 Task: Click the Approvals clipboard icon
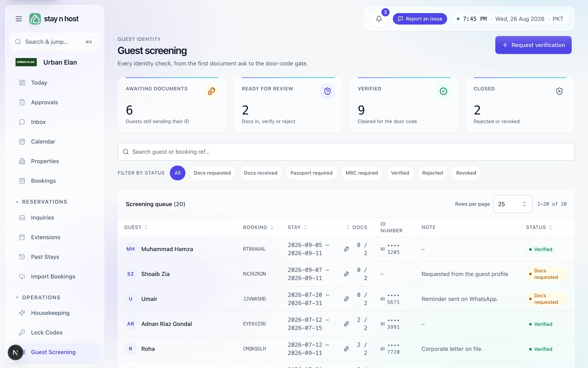click(22, 102)
